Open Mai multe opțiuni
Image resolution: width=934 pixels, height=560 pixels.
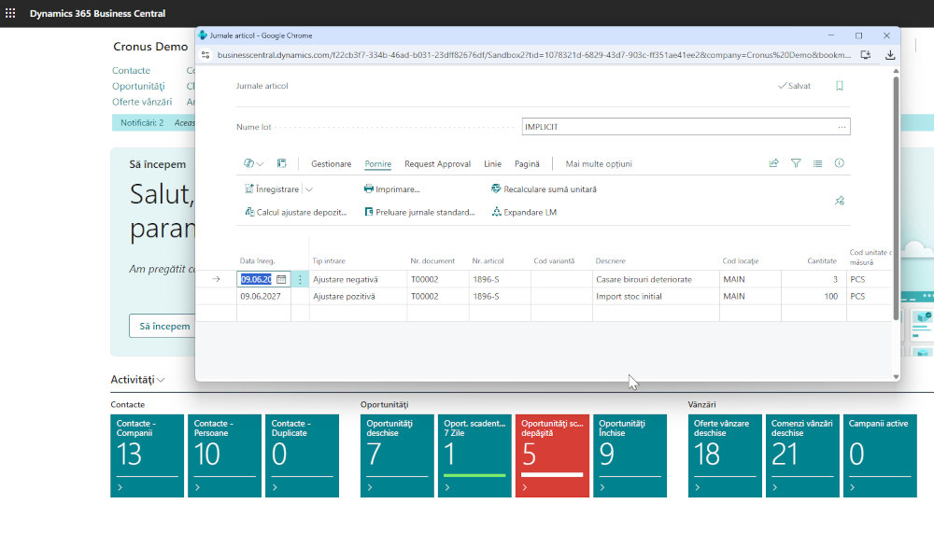point(599,163)
